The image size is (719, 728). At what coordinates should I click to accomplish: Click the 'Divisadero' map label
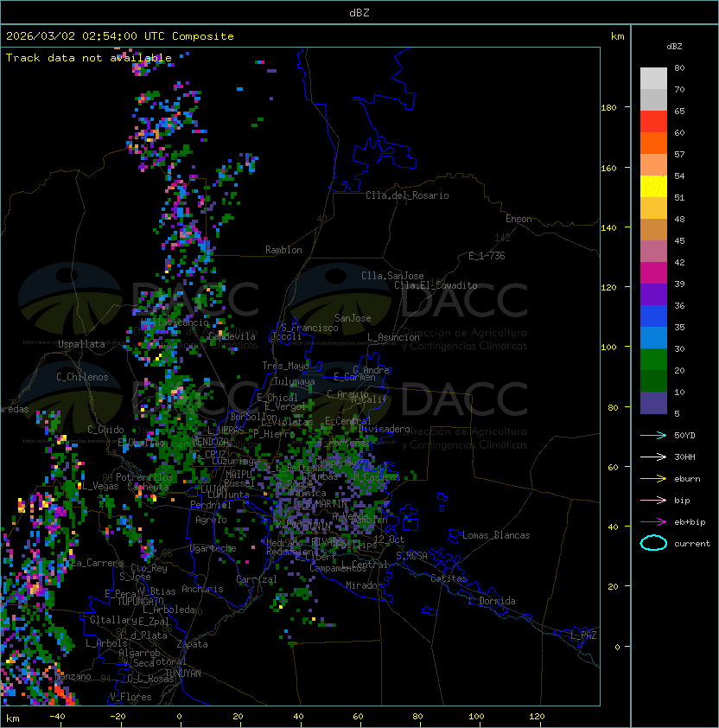(384, 429)
